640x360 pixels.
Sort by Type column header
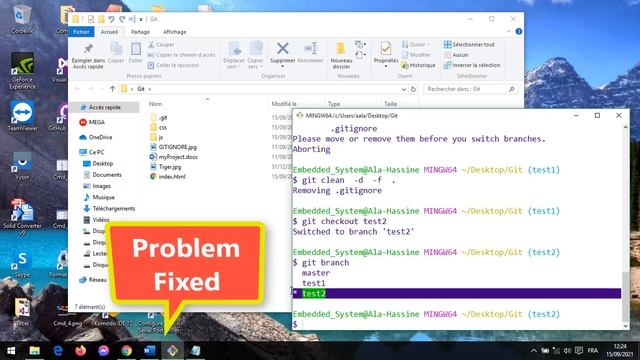[x=333, y=104]
